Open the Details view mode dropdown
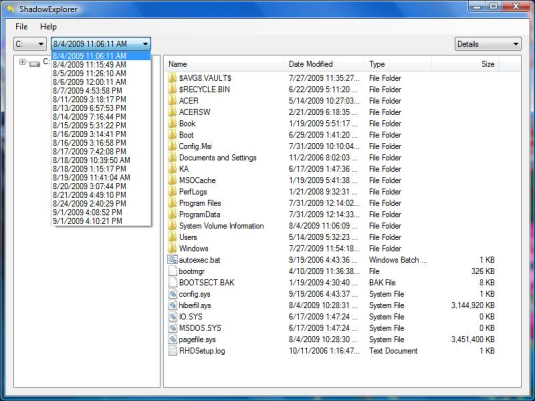Viewport: 535px width, 401px height. click(488, 44)
